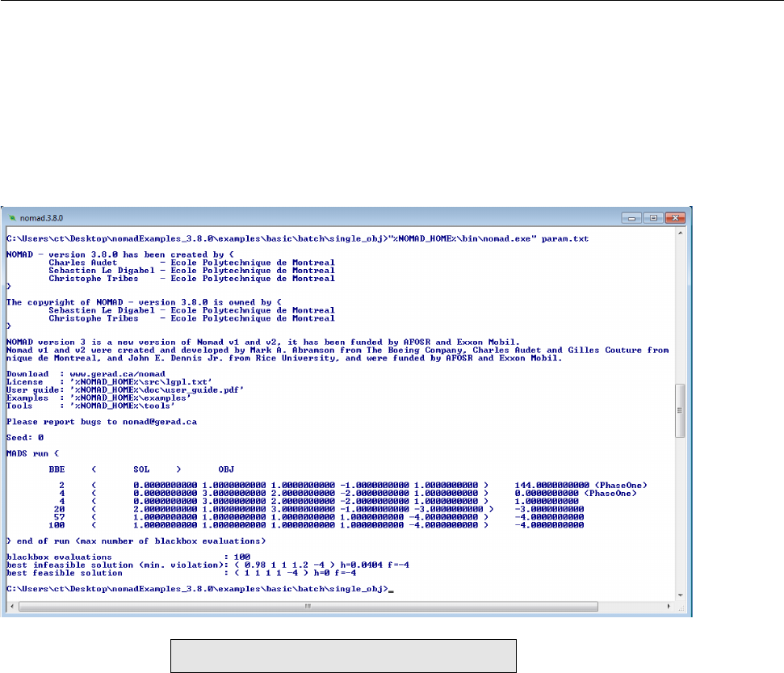Screen dimensions: 784x673
Task: Click BBE value 57 in results table
Action: point(59,517)
